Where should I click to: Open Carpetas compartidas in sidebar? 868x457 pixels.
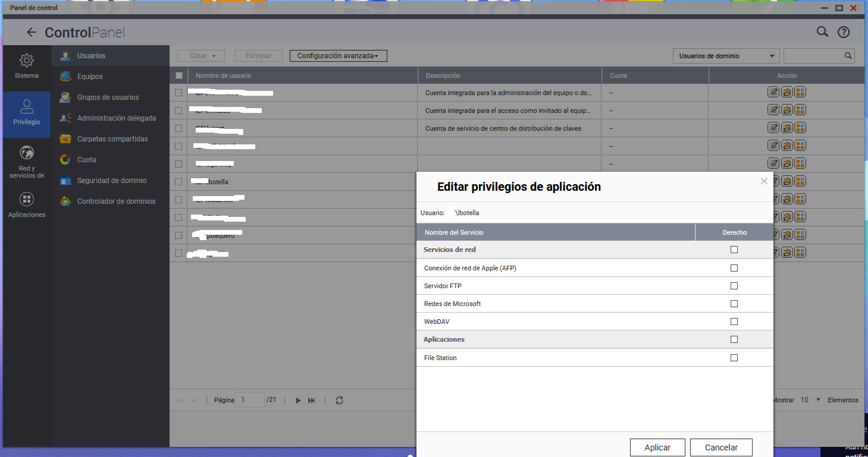tap(112, 139)
